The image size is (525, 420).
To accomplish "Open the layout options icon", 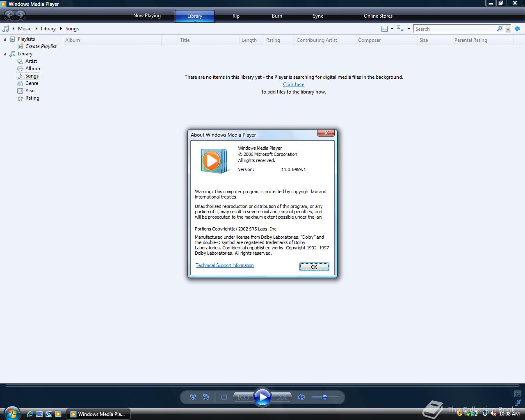I will point(384,29).
